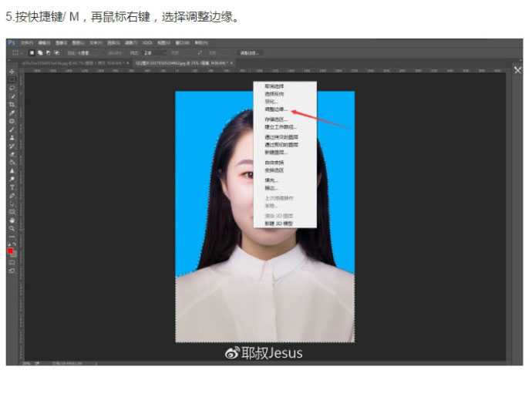
Task: Toggle the Intersect with Selection mode
Action: [x=57, y=52]
